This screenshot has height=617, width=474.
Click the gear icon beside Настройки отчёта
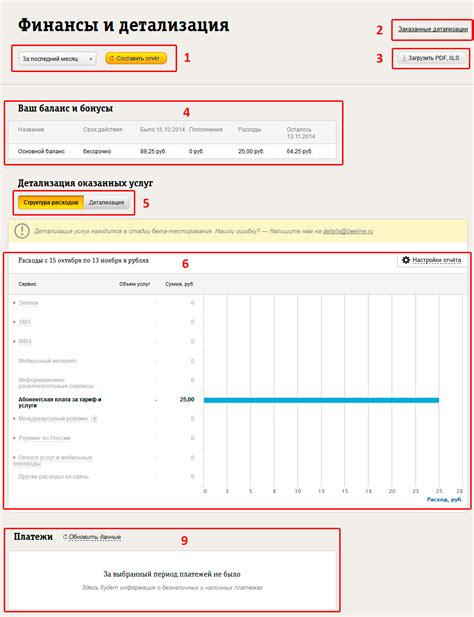coord(406,260)
